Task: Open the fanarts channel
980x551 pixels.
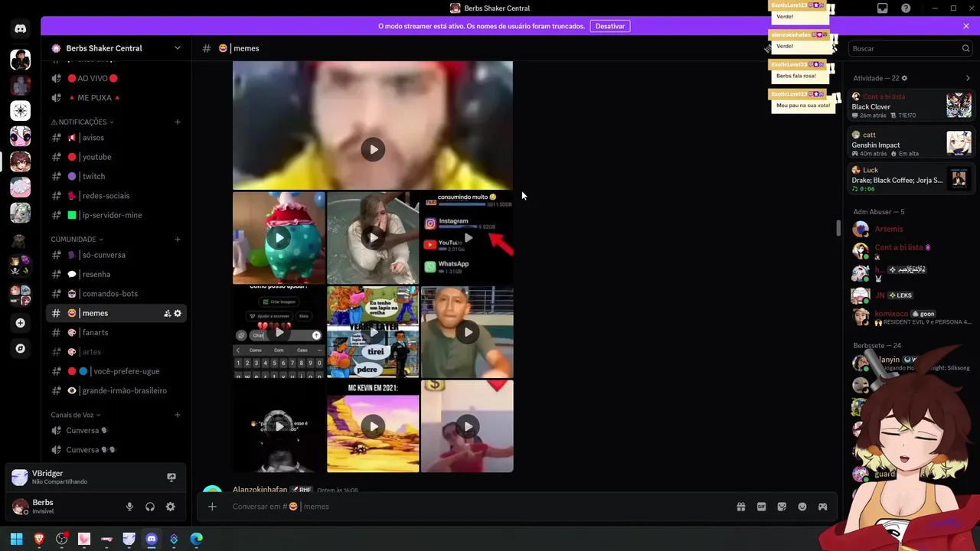Action: pos(117,332)
